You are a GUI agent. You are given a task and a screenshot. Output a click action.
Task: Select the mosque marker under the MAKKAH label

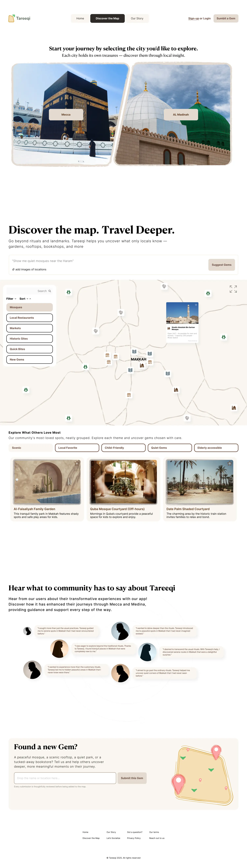click(x=142, y=365)
